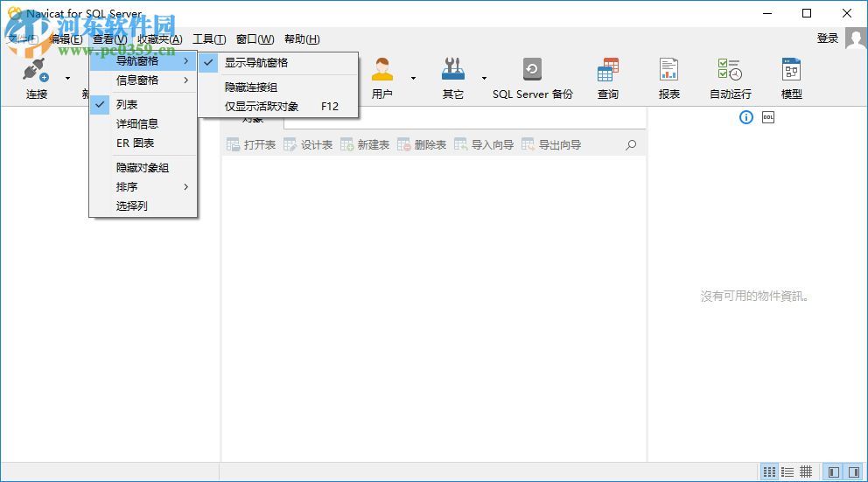Select Choose Columns (选择列) menu item
The image size is (868, 482).
coord(143,206)
